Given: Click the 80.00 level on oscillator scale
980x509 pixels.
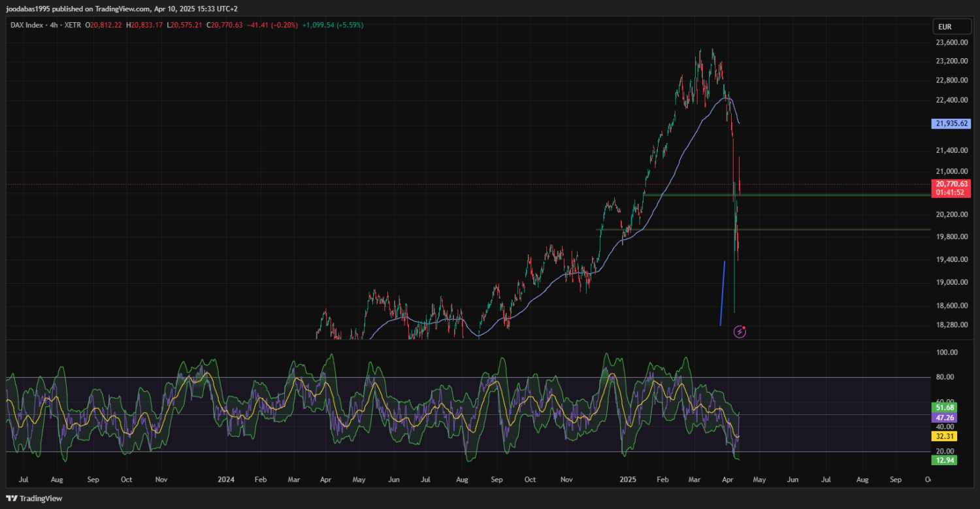Looking at the screenshot, I should coord(947,377).
